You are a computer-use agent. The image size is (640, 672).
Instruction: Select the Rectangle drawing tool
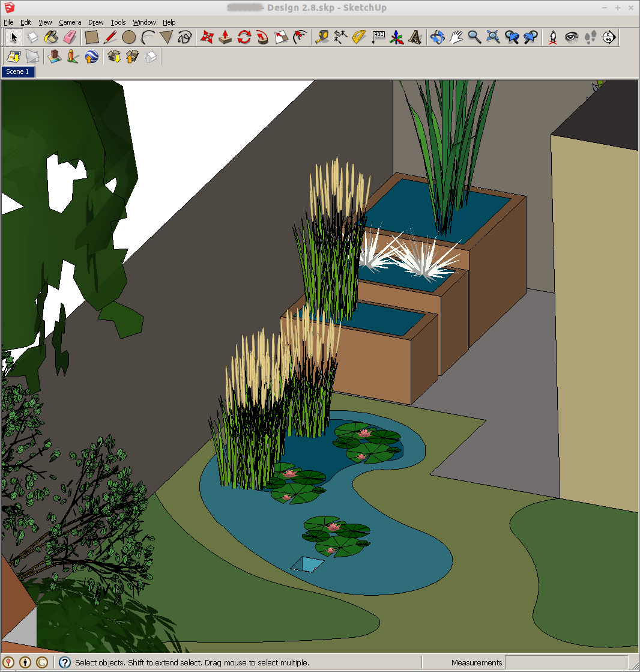(x=91, y=37)
